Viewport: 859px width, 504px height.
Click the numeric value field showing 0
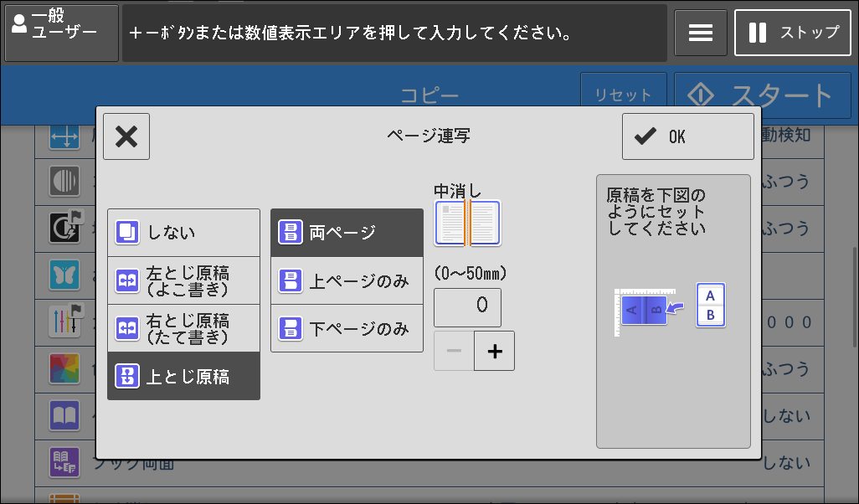pyautogui.click(x=466, y=307)
